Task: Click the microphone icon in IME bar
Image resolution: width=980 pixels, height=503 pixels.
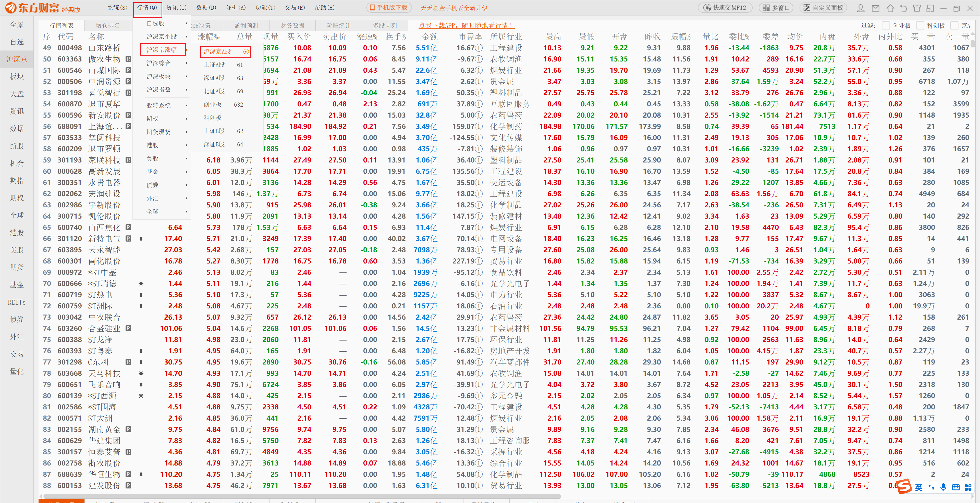Action: pos(943,487)
